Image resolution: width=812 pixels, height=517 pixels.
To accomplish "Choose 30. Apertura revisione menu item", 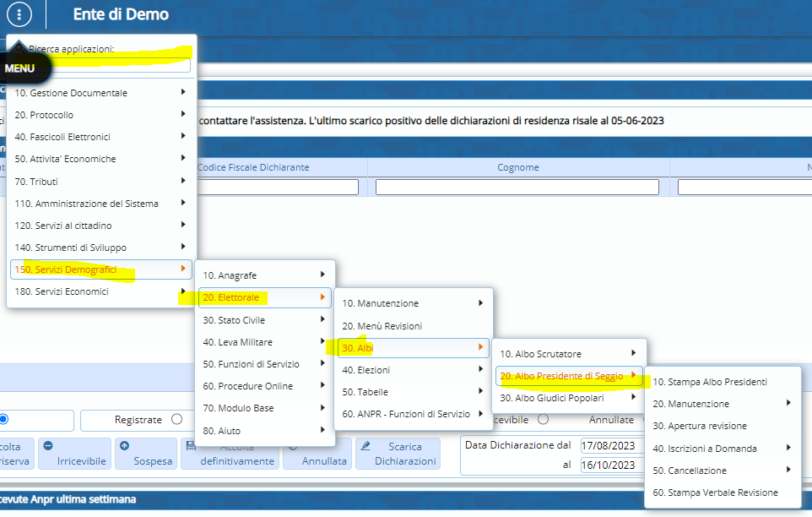I will tap(700, 426).
